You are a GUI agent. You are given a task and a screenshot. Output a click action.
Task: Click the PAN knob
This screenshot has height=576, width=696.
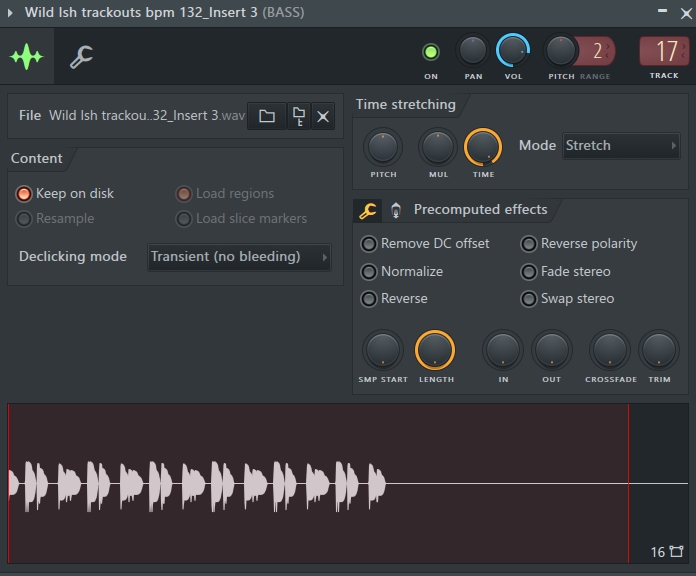(x=473, y=51)
